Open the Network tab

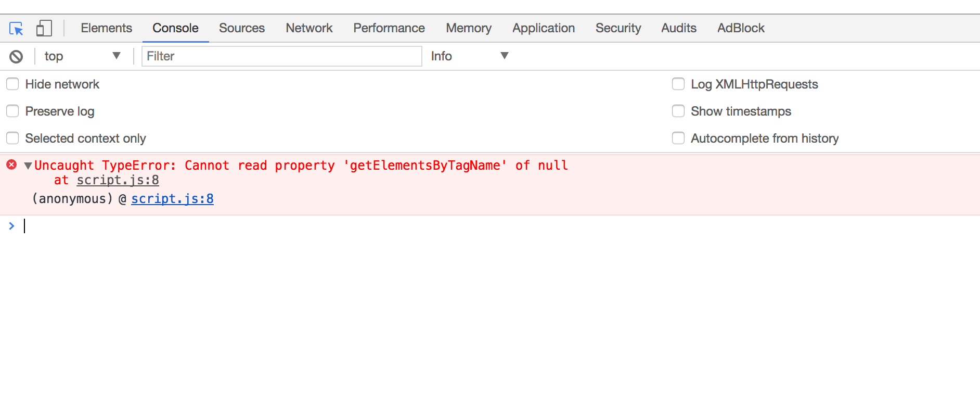(309, 28)
